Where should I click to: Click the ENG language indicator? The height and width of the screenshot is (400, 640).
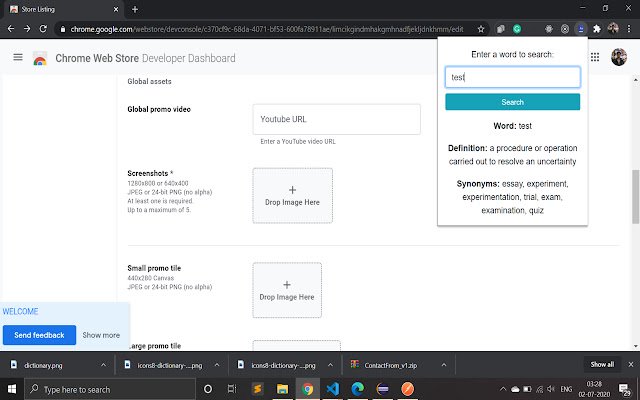point(566,389)
